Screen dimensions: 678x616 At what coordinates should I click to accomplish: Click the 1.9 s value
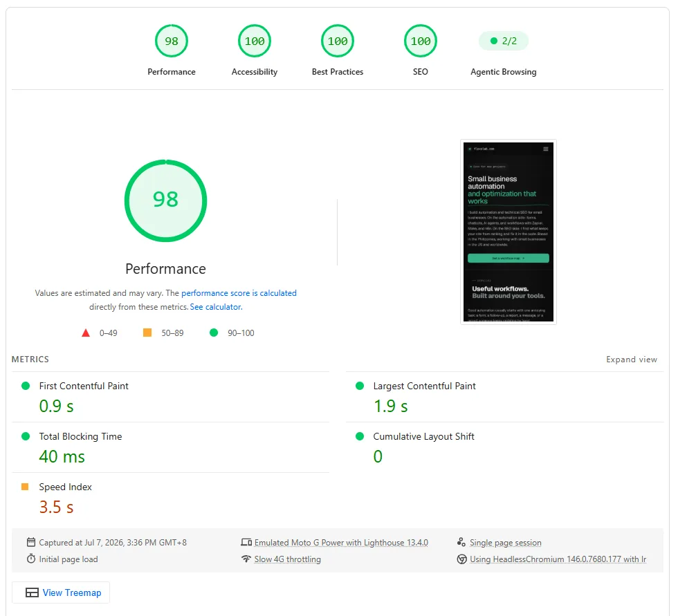[390, 406]
